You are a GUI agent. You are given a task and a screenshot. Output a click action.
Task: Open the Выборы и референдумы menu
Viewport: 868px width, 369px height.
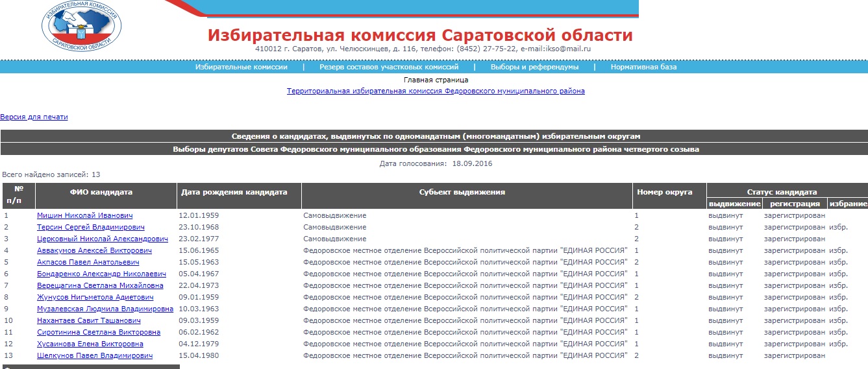coord(534,67)
